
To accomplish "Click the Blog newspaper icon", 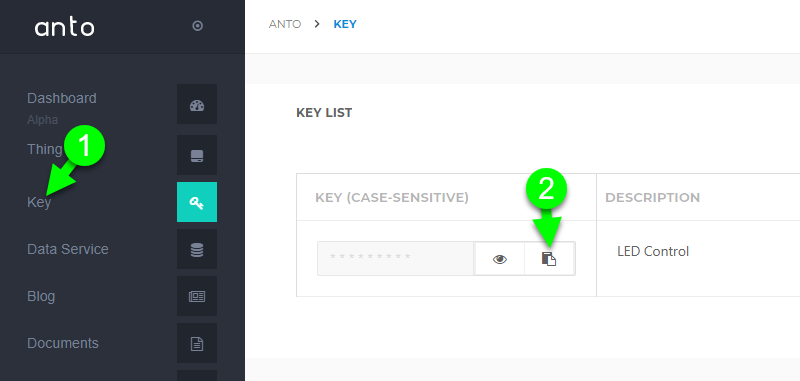I will [x=197, y=296].
